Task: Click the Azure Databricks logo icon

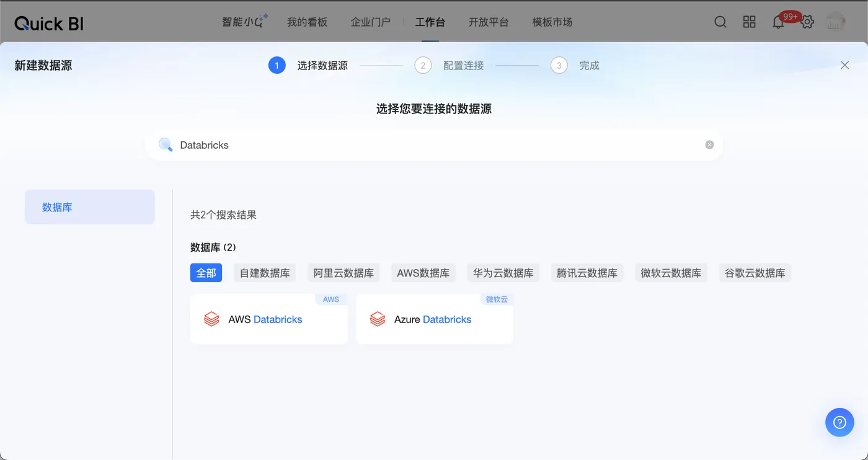Action: [x=378, y=319]
